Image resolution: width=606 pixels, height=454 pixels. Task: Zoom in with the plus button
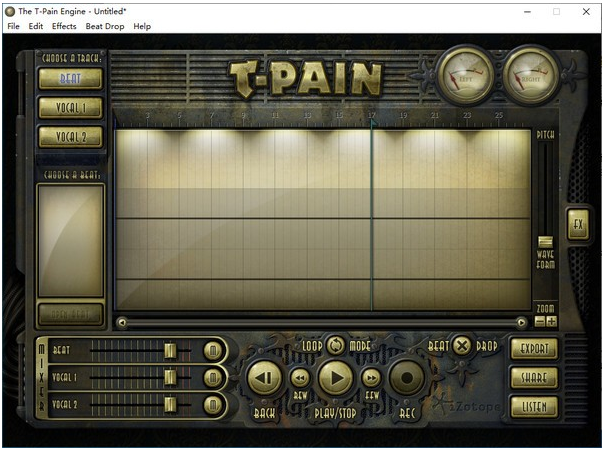(x=551, y=321)
